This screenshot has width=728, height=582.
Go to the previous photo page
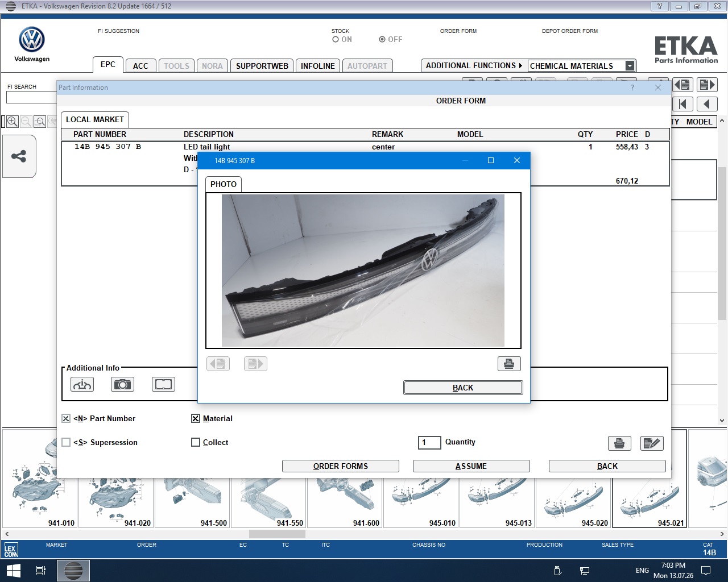[218, 364]
